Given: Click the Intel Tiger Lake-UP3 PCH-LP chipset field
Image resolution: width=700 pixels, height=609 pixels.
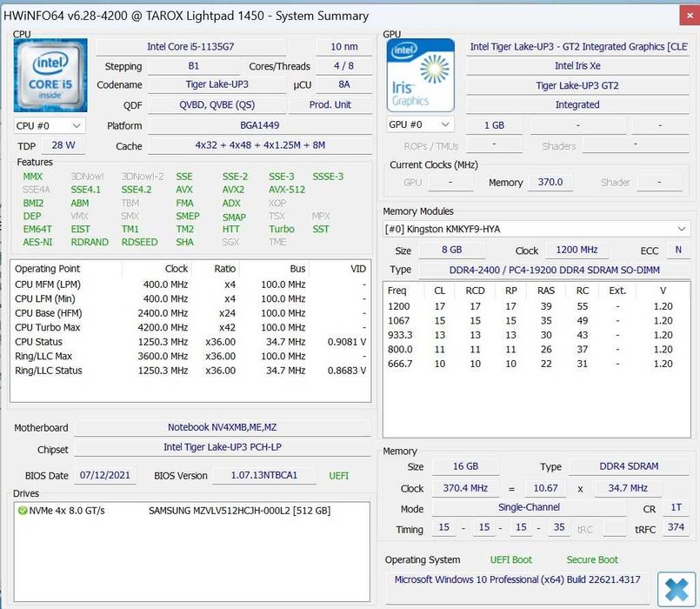Looking at the screenshot, I should [x=223, y=447].
